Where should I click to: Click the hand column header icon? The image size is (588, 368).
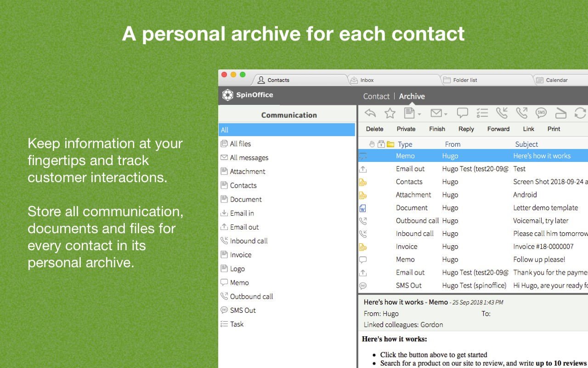coord(372,144)
